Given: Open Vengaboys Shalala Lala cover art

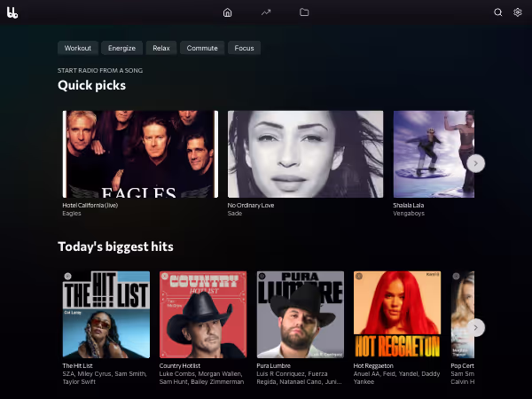Looking at the screenshot, I should [x=434, y=154].
